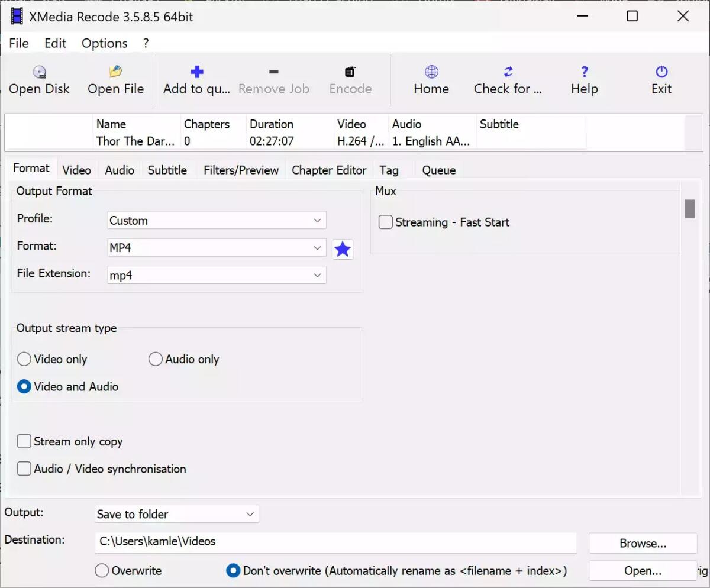Viewport: 710px width, 588px height.
Task: Select the Audio only output stream type
Action: [155, 358]
